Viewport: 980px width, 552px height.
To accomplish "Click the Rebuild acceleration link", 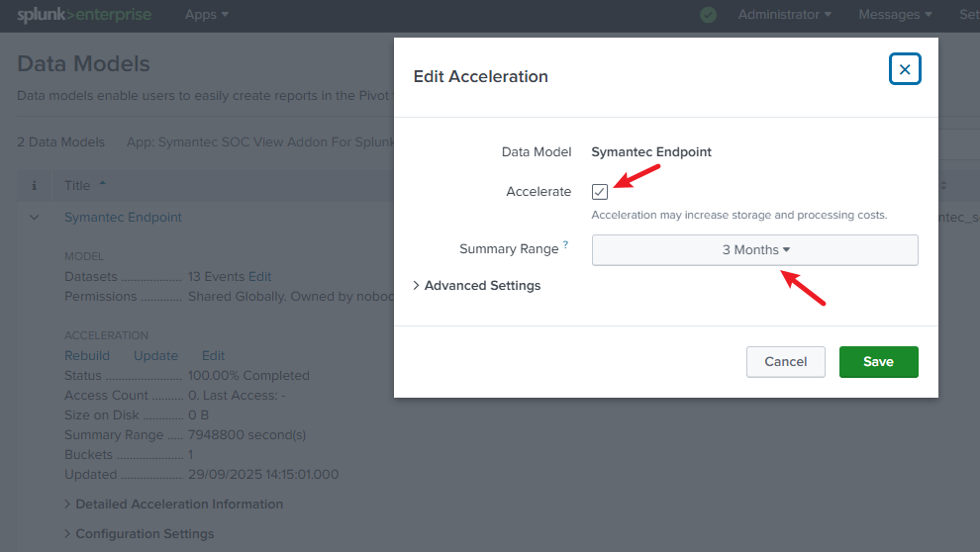I will pos(87,356).
